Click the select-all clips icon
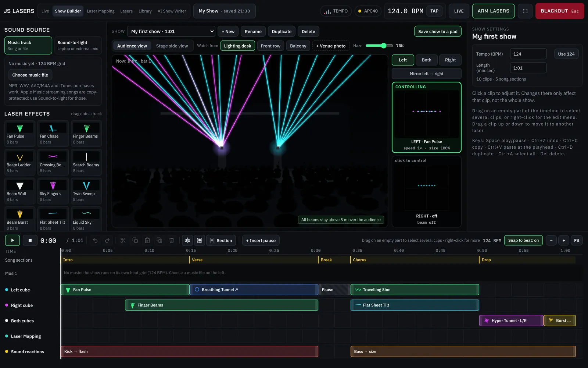 (x=200, y=240)
